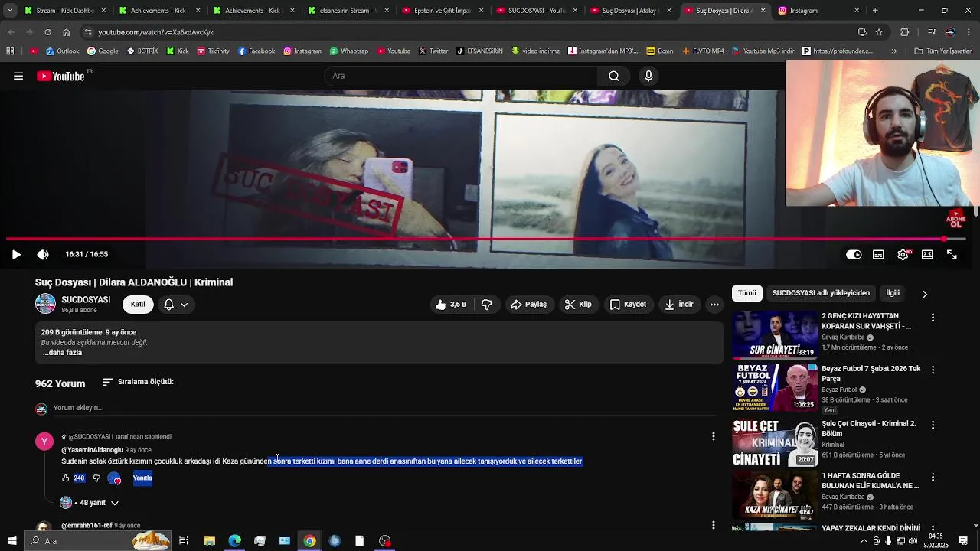Reload the page
Image resolution: width=980 pixels, height=551 pixels.
point(47,32)
